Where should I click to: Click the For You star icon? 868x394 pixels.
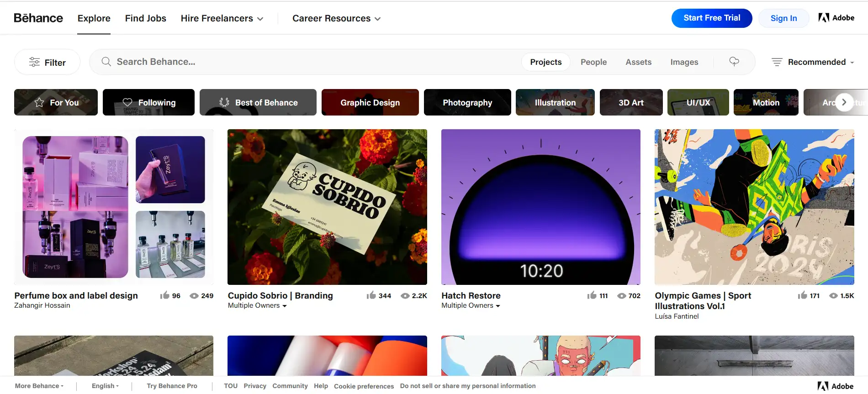coord(39,102)
